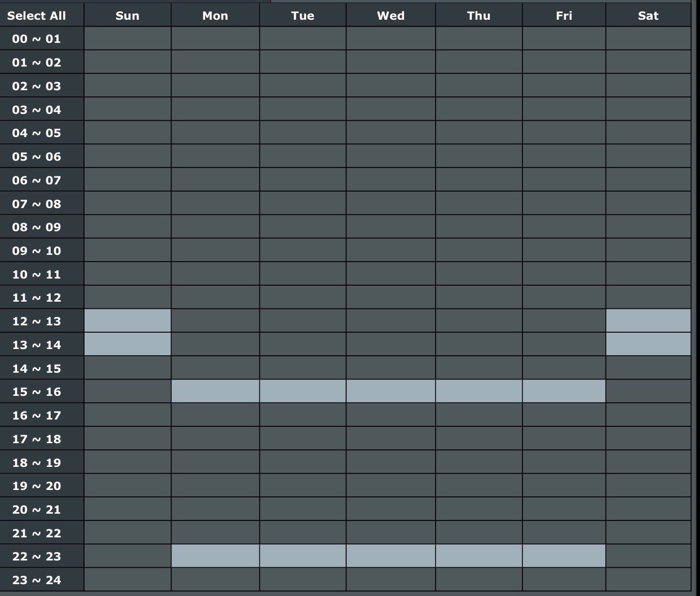
Task: Click the Sat column header
Action: click(x=648, y=16)
